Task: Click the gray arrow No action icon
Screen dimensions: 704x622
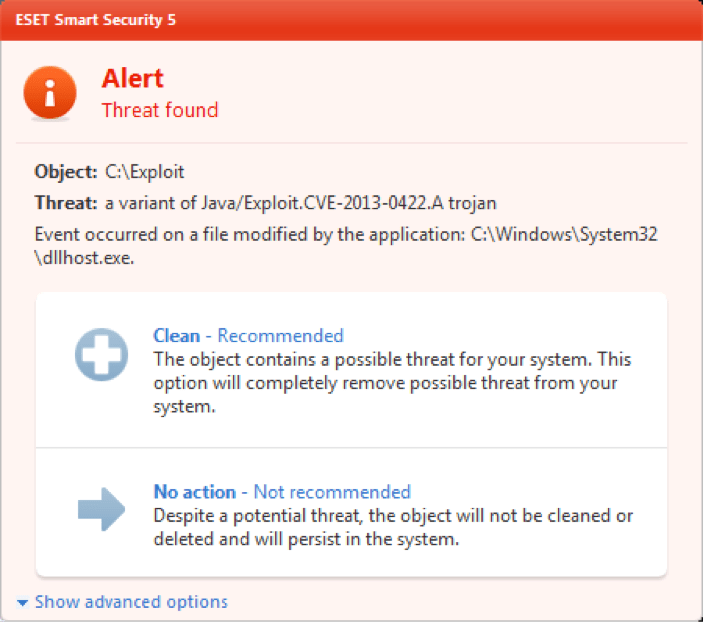Action: 101,510
